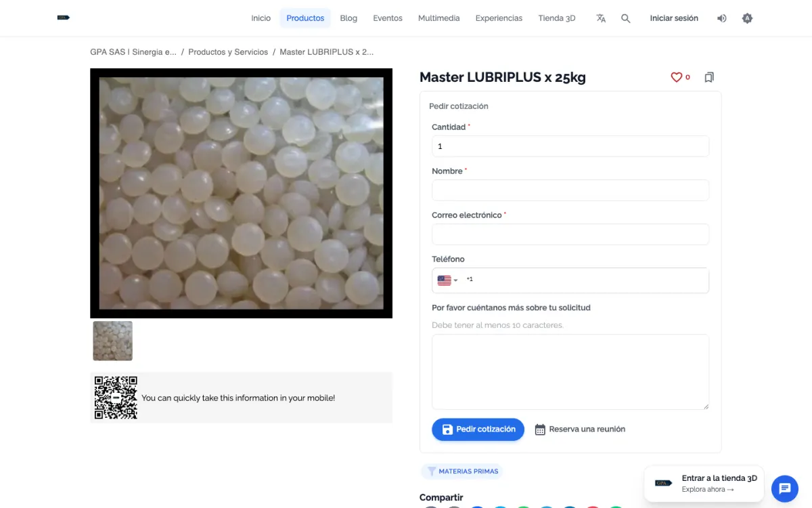Click the Compartir label

(441, 498)
